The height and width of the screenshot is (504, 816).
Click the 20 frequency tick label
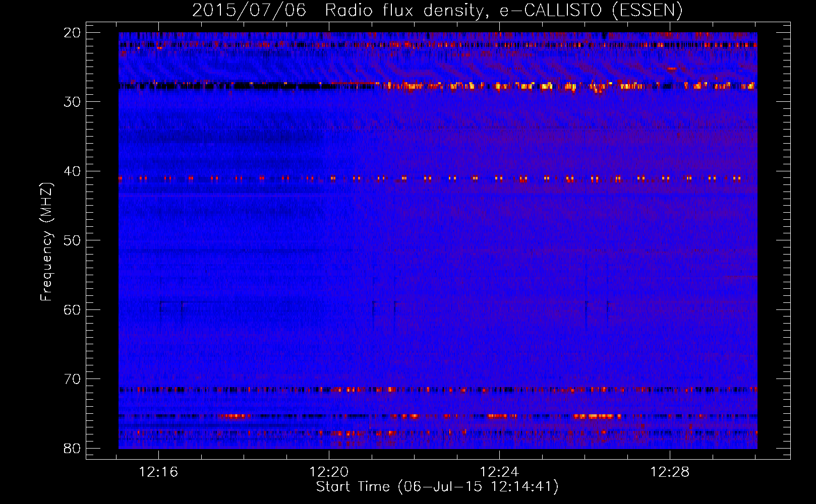(x=72, y=33)
